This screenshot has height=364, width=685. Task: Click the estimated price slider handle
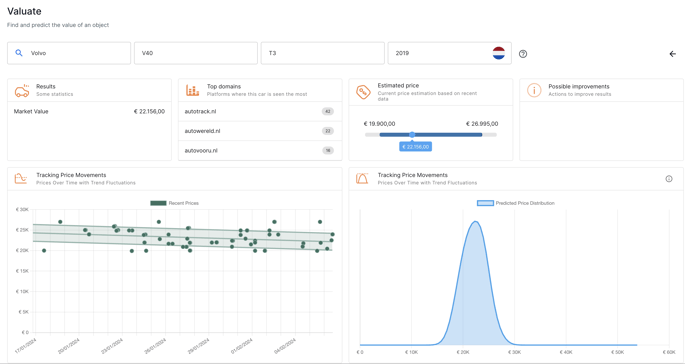[412, 135]
